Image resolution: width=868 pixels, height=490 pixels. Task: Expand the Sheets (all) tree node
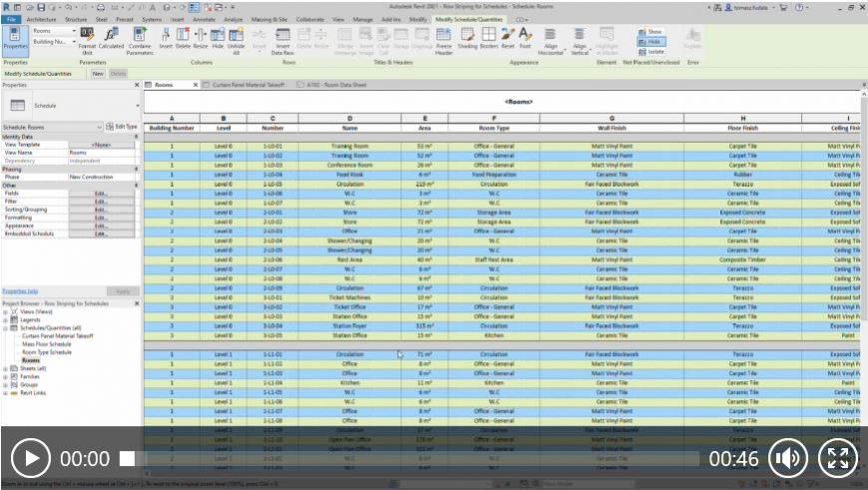tap(6, 368)
